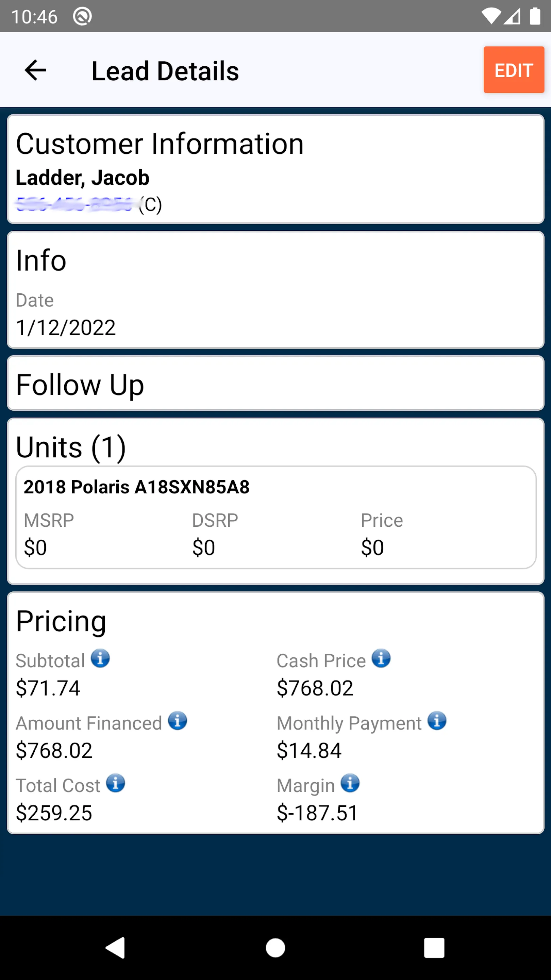The image size is (551, 980).
Task: Call the customer's blurred phone number
Action: tap(74, 205)
